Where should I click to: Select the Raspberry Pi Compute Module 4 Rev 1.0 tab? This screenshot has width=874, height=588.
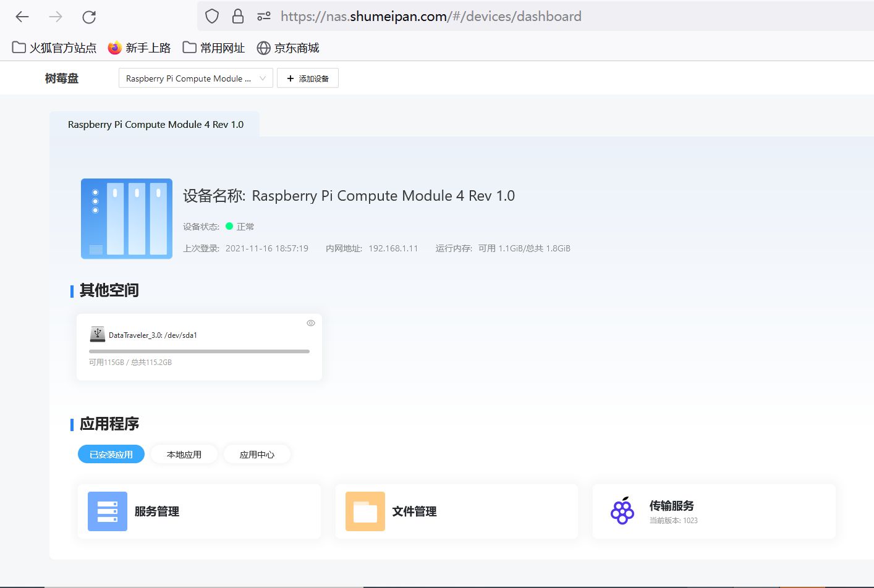[155, 124]
